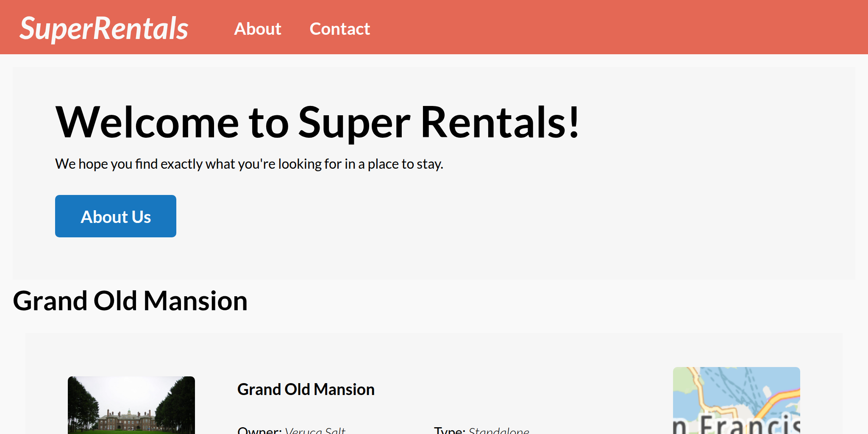Click the Owner label in rental details
The height and width of the screenshot is (434, 868).
259,430
